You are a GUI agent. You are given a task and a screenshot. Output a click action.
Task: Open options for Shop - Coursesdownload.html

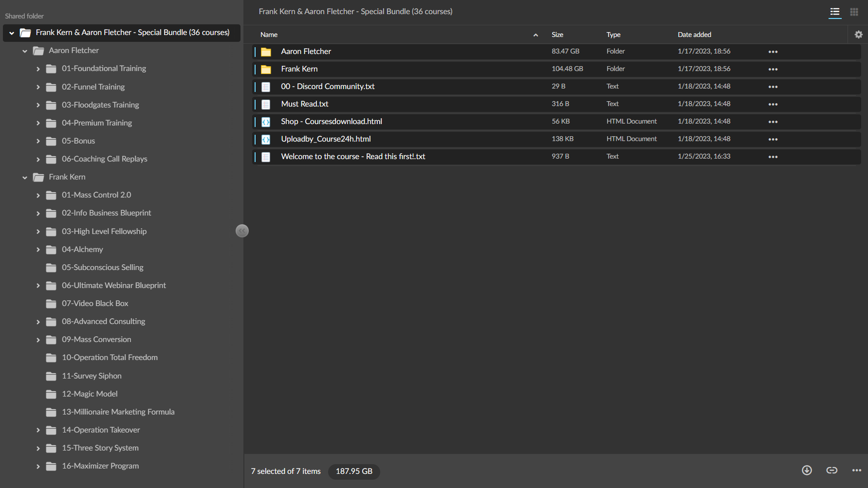pos(773,122)
